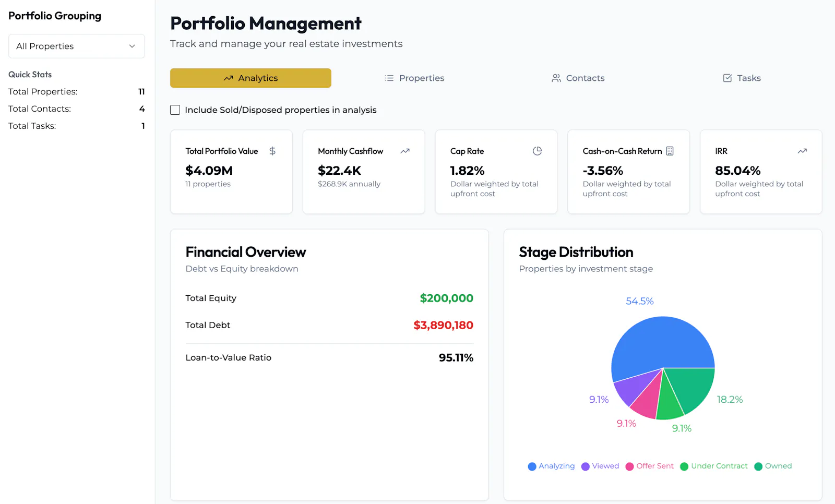Click the Stage Distribution heading
Viewport: 835px width, 504px height.
(576, 252)
